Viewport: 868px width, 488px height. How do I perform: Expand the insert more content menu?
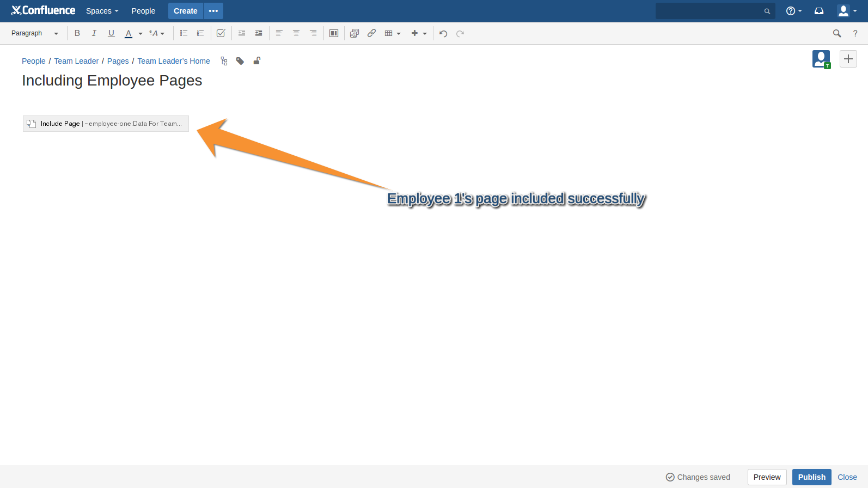419,33
